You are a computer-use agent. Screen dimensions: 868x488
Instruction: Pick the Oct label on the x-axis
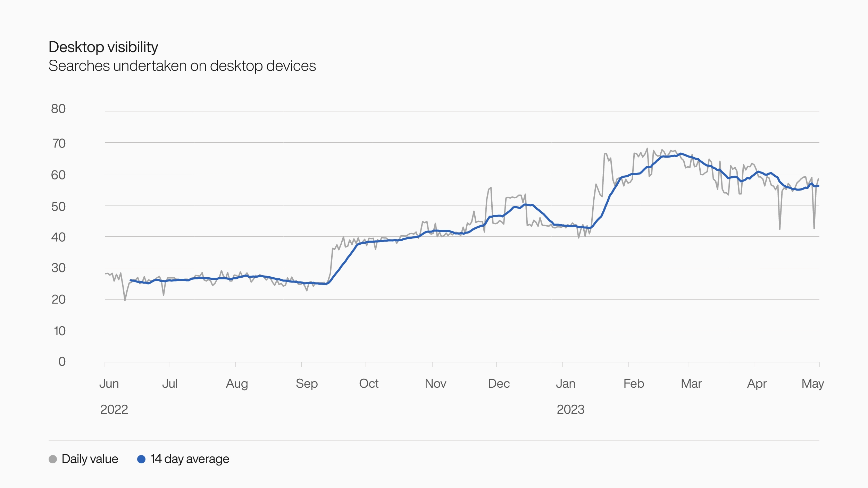pyautogui.click(x=369, y=384)
